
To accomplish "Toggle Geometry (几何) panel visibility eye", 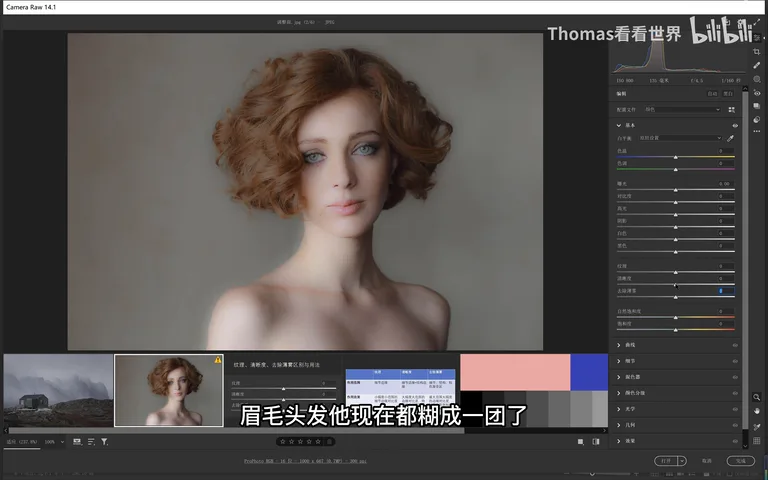I will tap(735, 425).
